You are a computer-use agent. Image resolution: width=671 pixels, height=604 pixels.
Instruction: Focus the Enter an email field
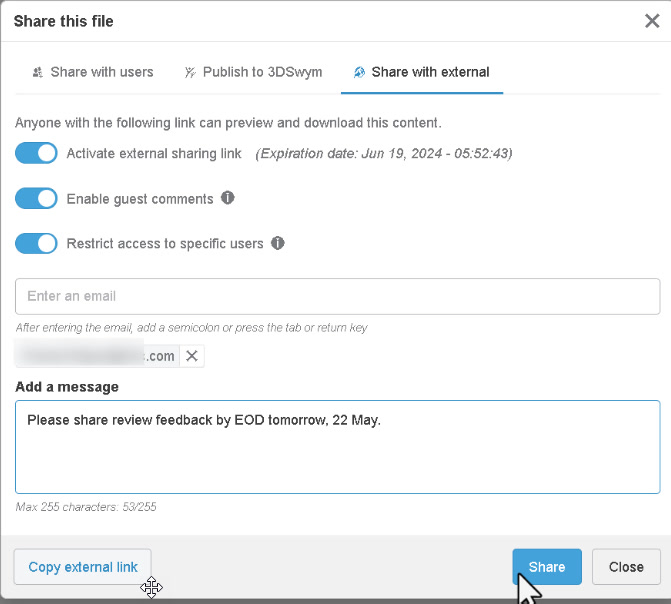(x=337, y=296)
